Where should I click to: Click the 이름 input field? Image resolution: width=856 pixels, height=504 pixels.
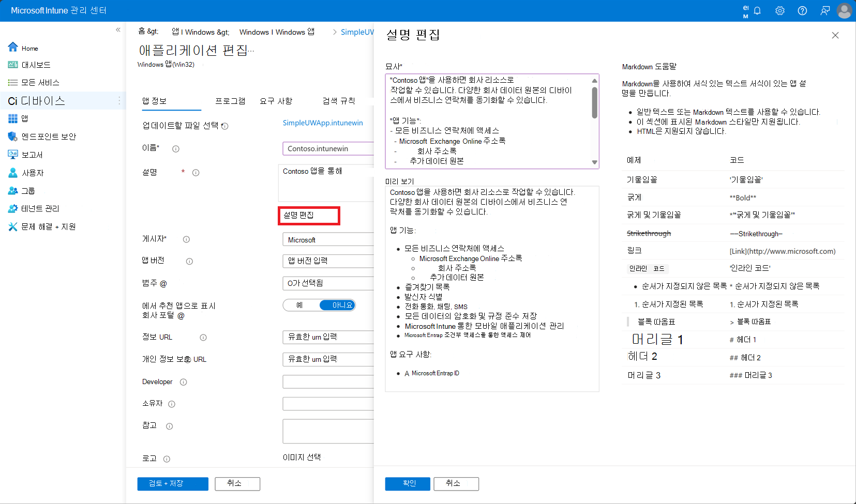point(328,149)
